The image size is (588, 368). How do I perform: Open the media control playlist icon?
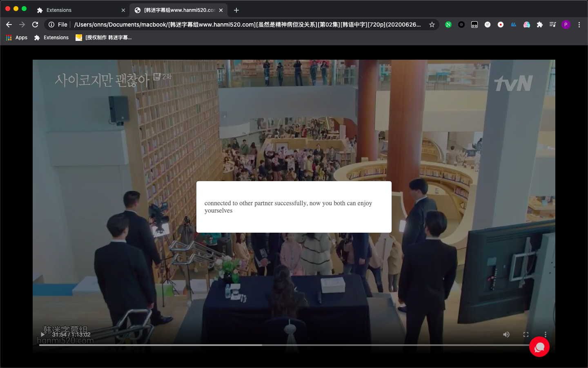[553, 25]
